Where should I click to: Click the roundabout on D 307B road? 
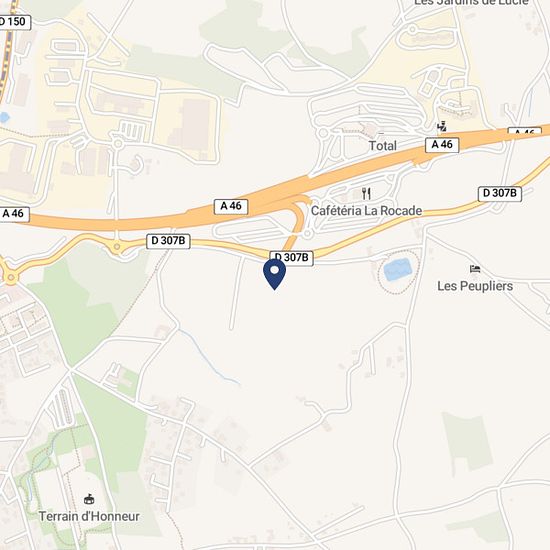click(x=117, y=247)
